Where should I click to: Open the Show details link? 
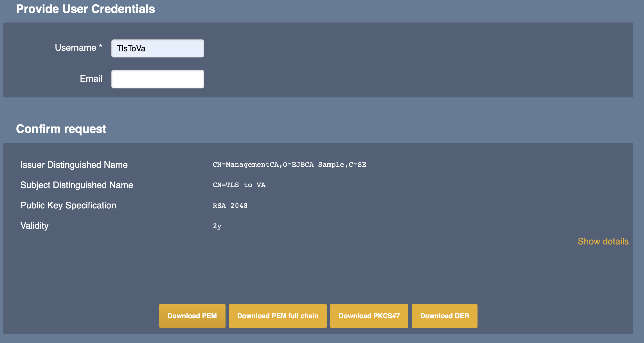[603, 241]
